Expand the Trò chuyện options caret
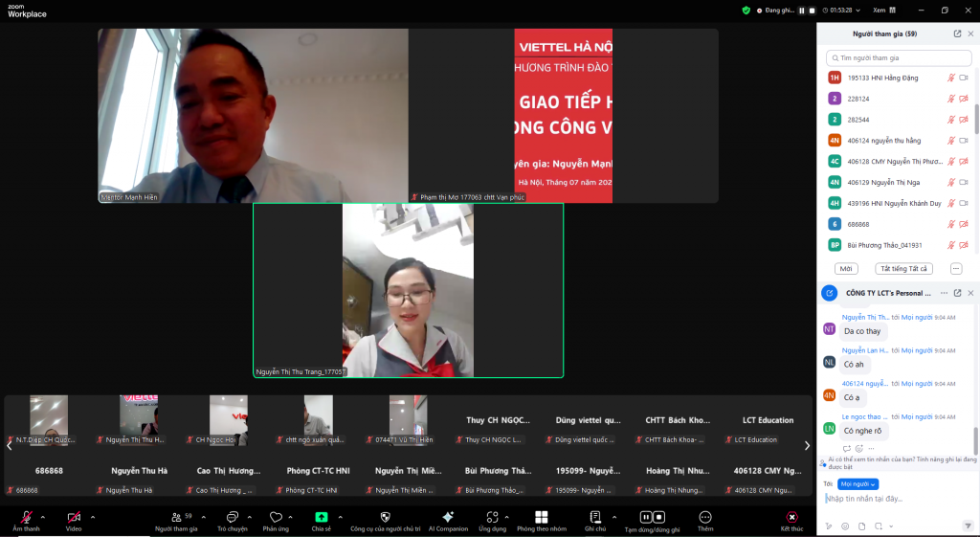This screenshot has height=537, width=980. pyautogui.click(x=250, y=517)
